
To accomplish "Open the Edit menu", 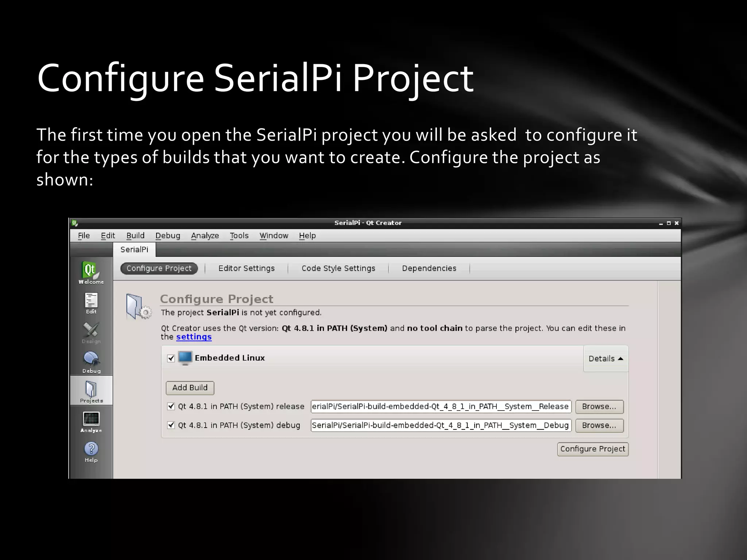I will tap(108, 236).
